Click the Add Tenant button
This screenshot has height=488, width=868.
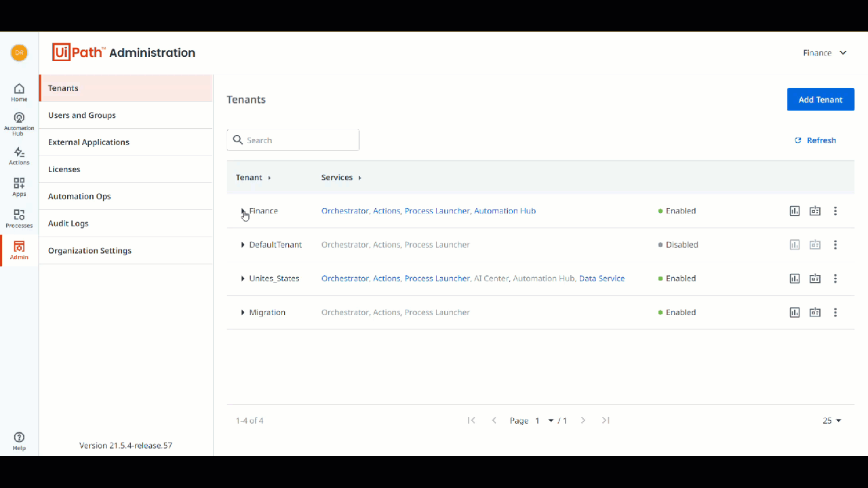[821, 100]
